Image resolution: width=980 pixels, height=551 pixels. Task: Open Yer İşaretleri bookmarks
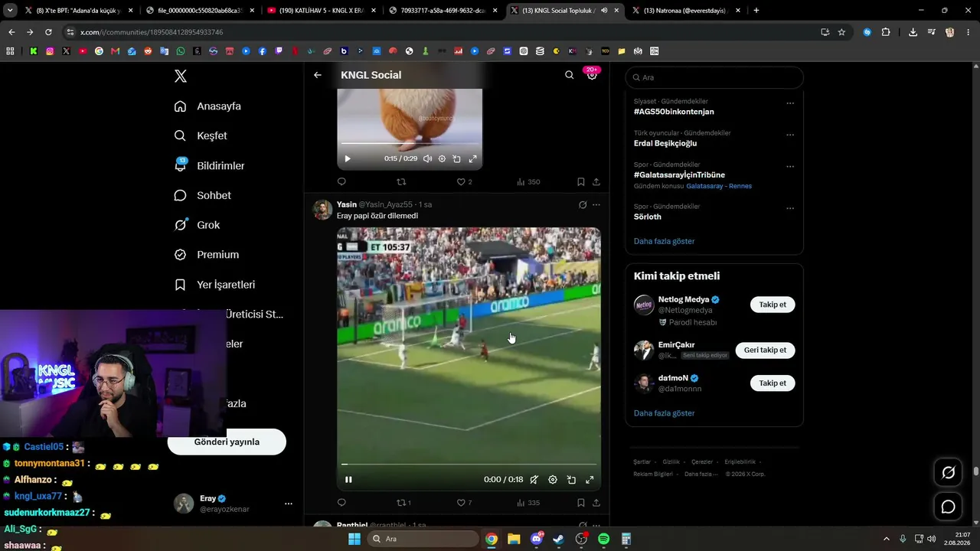[214, 285]
